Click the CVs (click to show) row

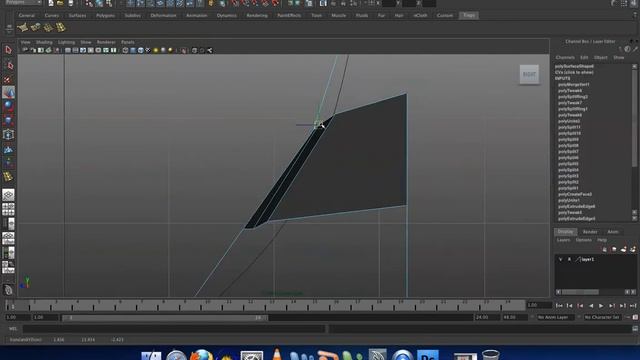pyautogui.click(x=574, y=72)
